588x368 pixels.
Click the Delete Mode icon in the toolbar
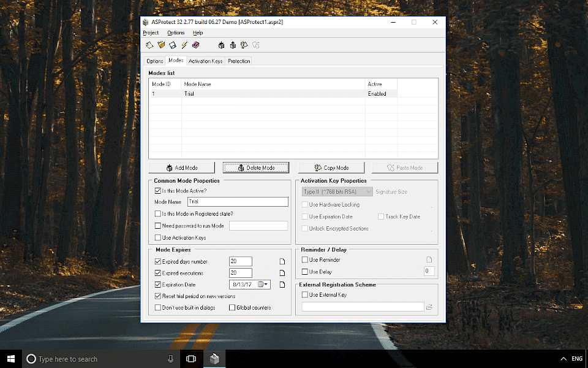click(233, 45)
